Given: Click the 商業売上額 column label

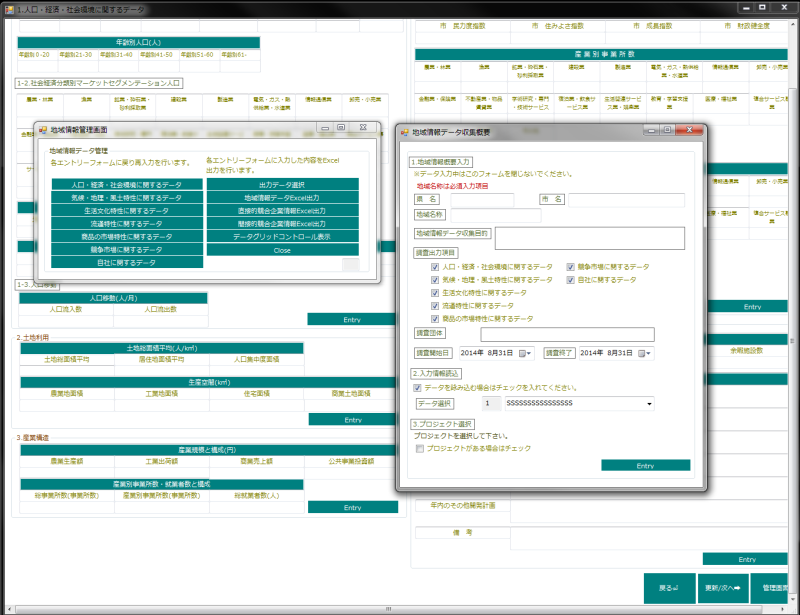Looking at the screenshot, I should click(257, 461).
